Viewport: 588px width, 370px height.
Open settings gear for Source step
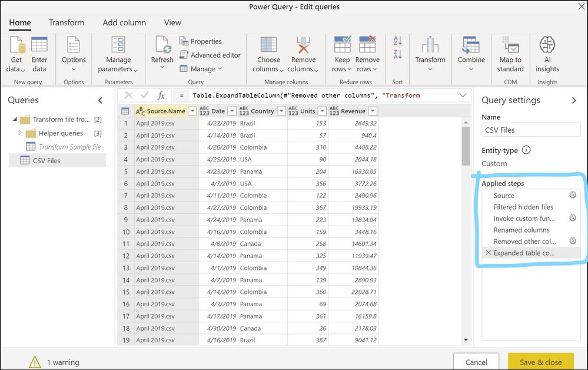point(572,195)
